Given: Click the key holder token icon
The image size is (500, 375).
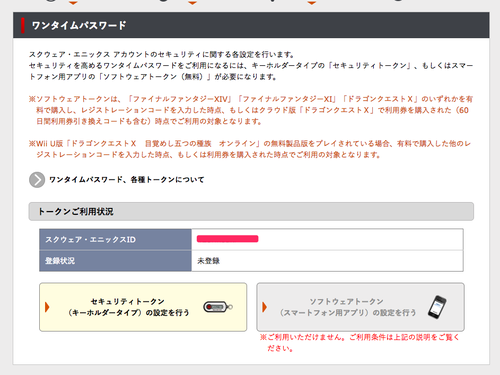Looking at the screenshot, I should tap(218, 307).
